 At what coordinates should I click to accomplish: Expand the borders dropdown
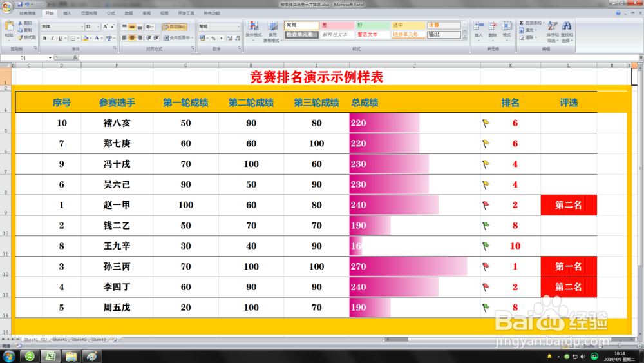click(x=78, y=38)
